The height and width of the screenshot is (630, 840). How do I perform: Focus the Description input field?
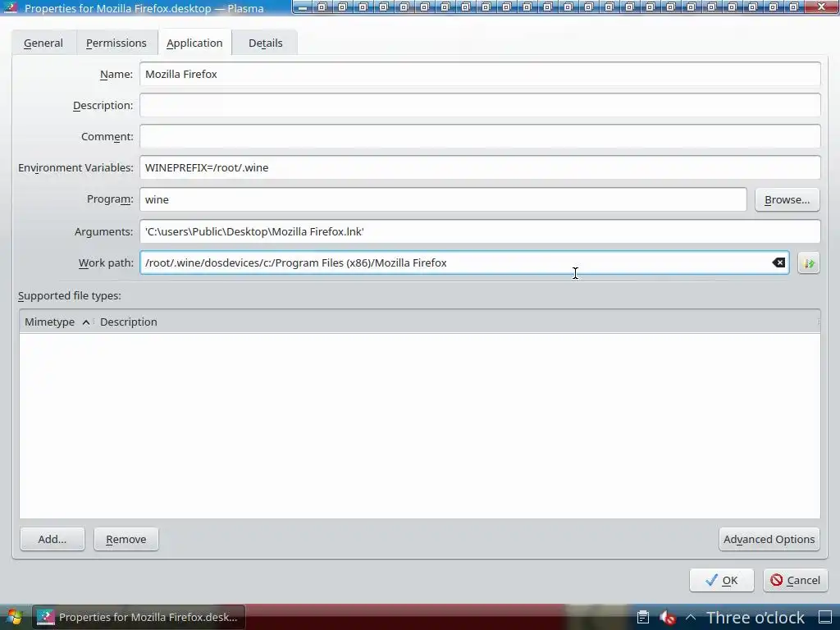pos(479,105)
